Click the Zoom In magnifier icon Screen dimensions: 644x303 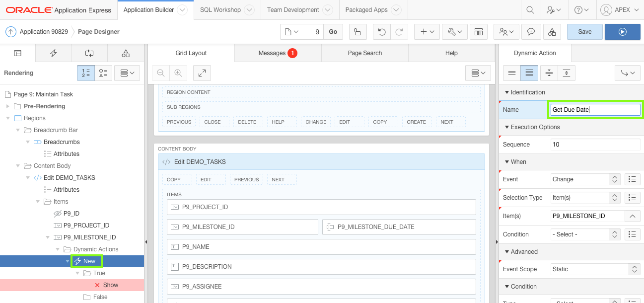178,73
